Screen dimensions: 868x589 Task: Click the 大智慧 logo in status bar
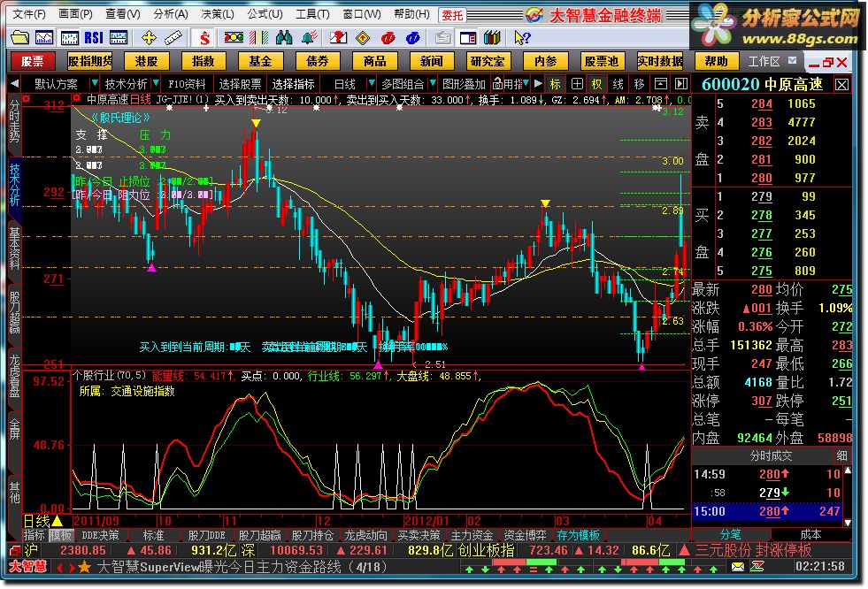27,567
